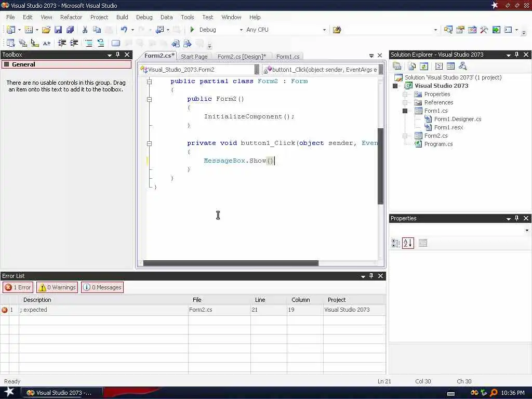
Task: Switch to the Start Page tab
Action: (194, 57)
